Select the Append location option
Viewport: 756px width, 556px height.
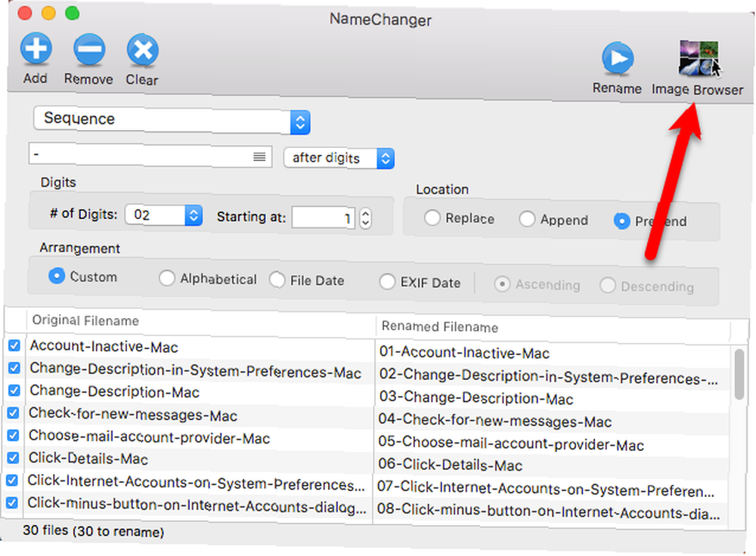tap(527, 219)
